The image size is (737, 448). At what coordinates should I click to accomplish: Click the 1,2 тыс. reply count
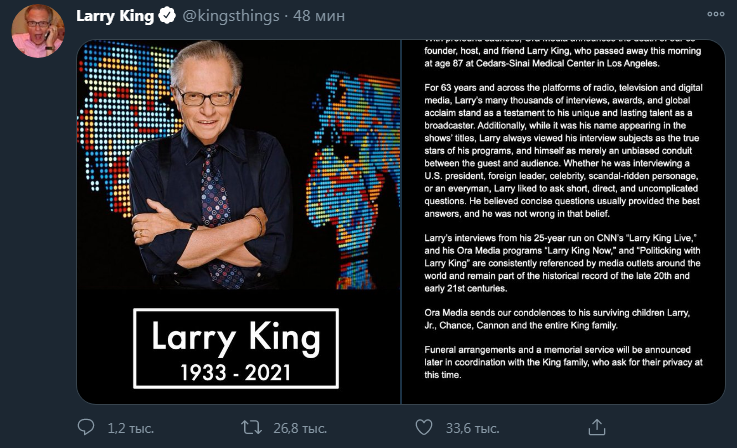tap(130, 428)
